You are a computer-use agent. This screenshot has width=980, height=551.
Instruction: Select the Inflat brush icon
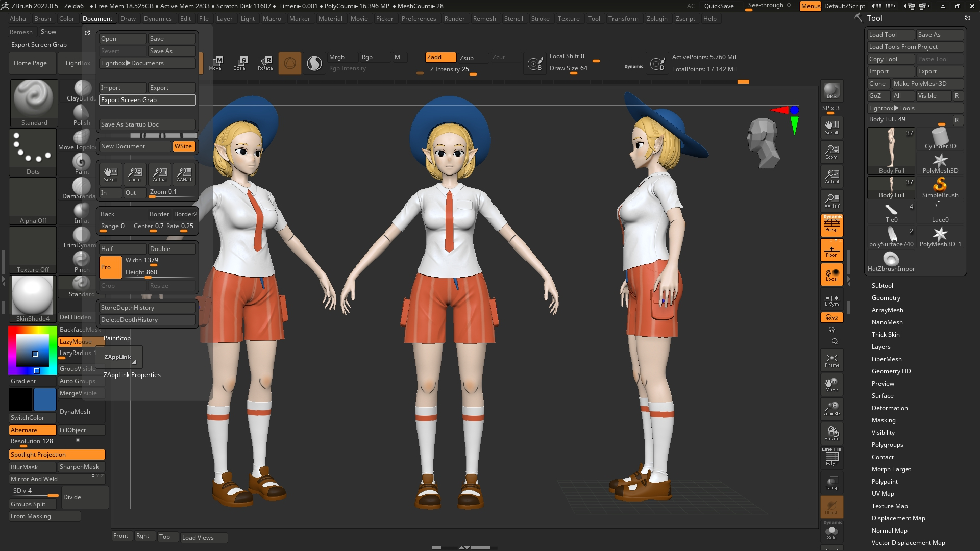click(82, 212)
